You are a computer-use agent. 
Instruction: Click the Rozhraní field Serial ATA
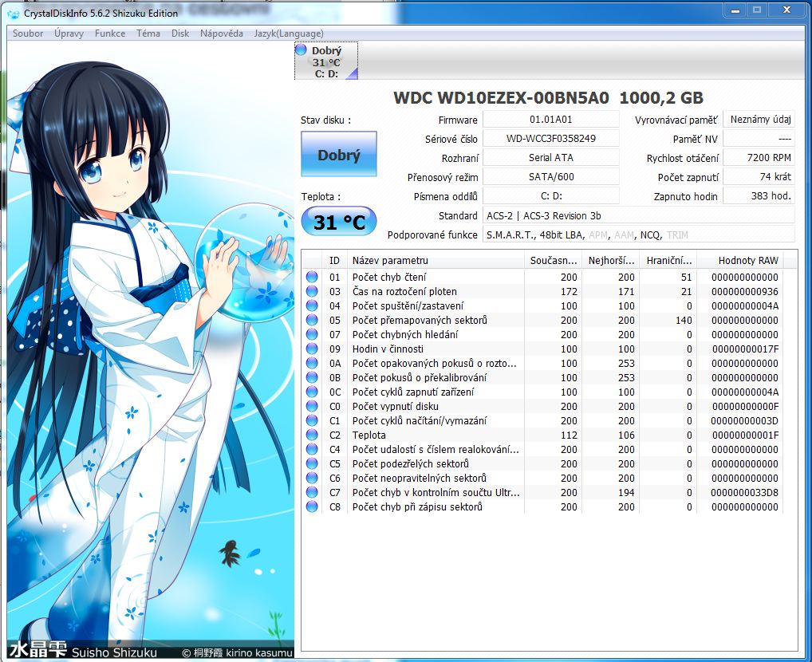coord(550,157)
